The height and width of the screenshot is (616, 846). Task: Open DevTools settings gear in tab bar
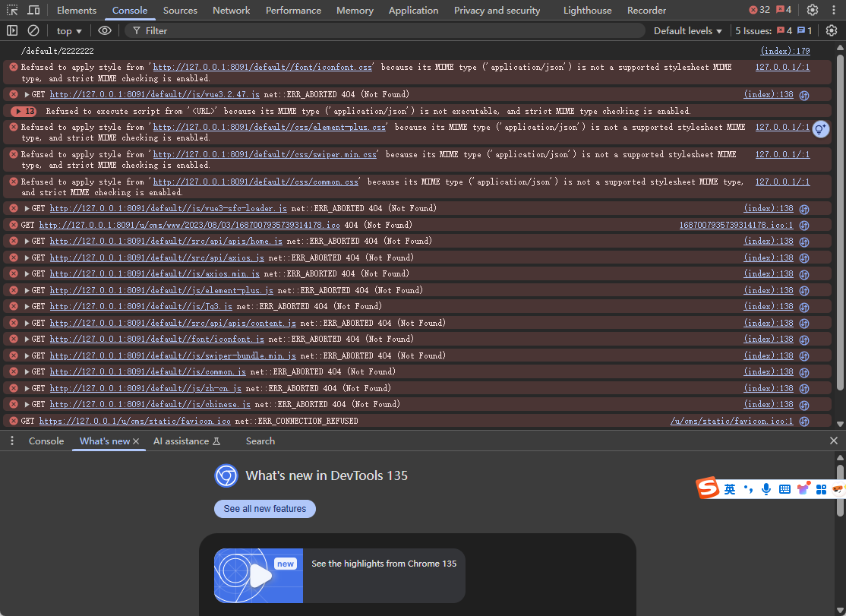pos(813,10)
